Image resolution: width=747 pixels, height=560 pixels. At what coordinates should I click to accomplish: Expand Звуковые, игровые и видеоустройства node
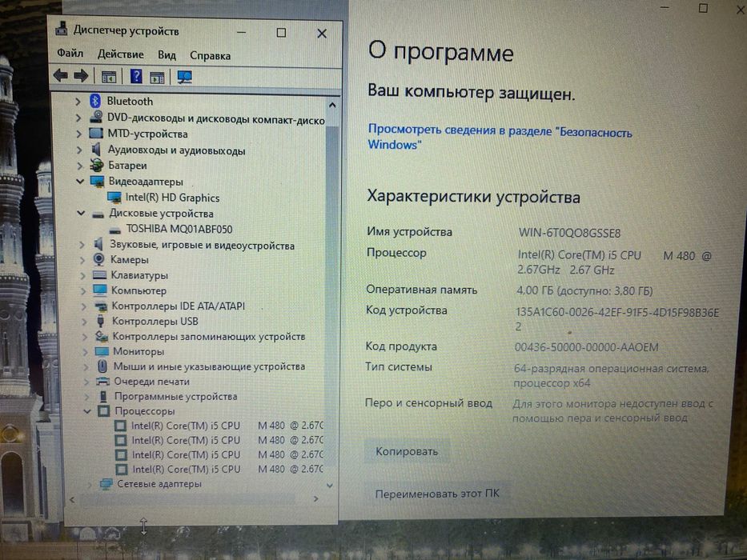coord(82,246)
